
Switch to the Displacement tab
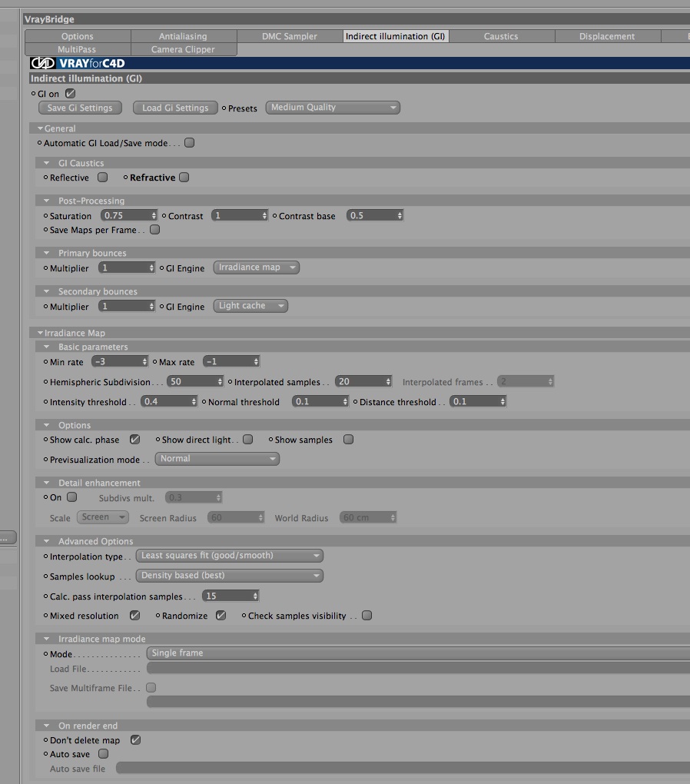click(x=608, y=36)
